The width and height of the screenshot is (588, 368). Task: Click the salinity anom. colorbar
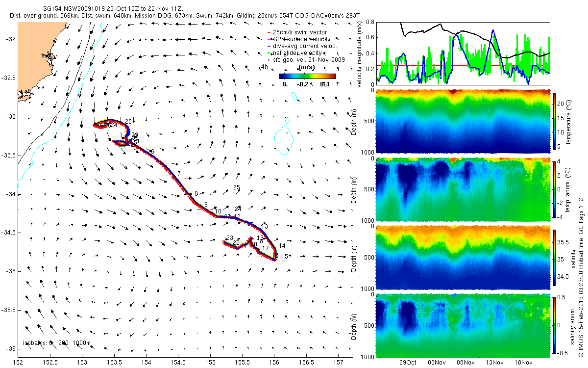[555, 325]
